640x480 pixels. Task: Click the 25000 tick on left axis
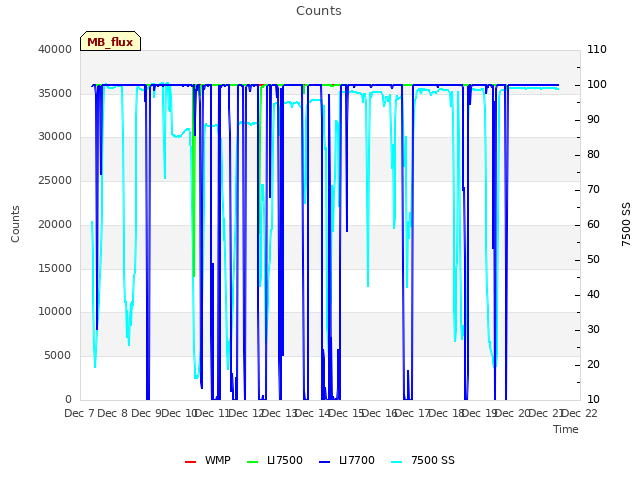[x=55, y=180]
